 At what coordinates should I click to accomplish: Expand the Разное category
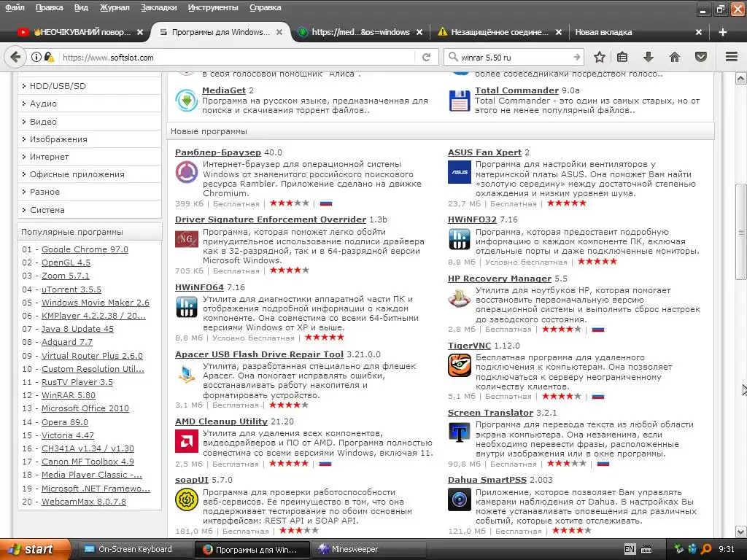click(x=90, y=192)
